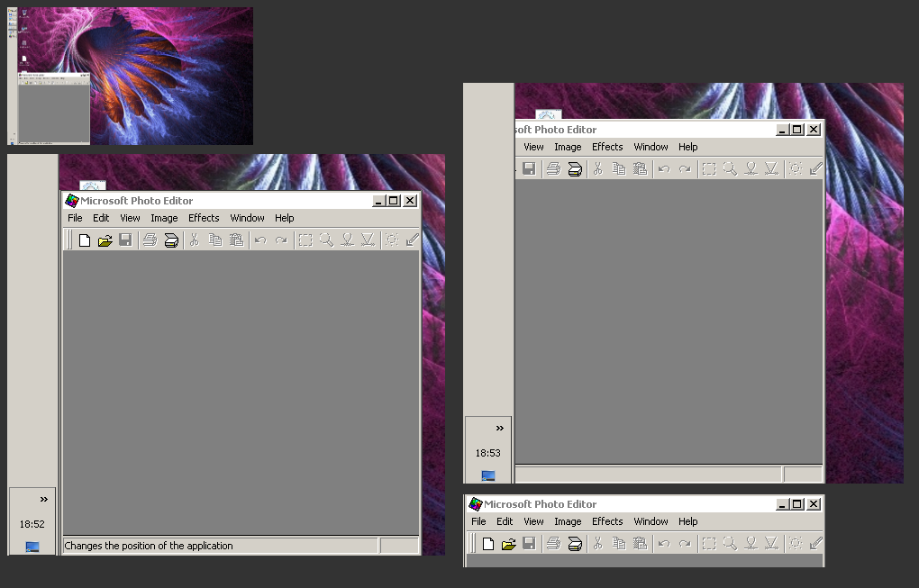The width and height of the screenshot is (919, 588).
Task: Open File menu in the lowest Photo Editor window
Action: coord(478,521)
